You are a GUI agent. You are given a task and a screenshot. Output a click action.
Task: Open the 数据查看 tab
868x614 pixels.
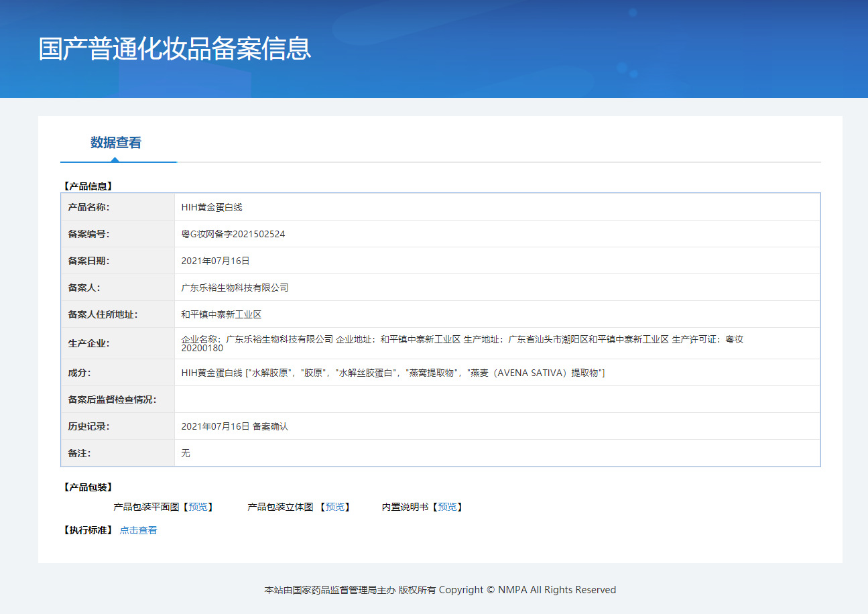(116, 143)
